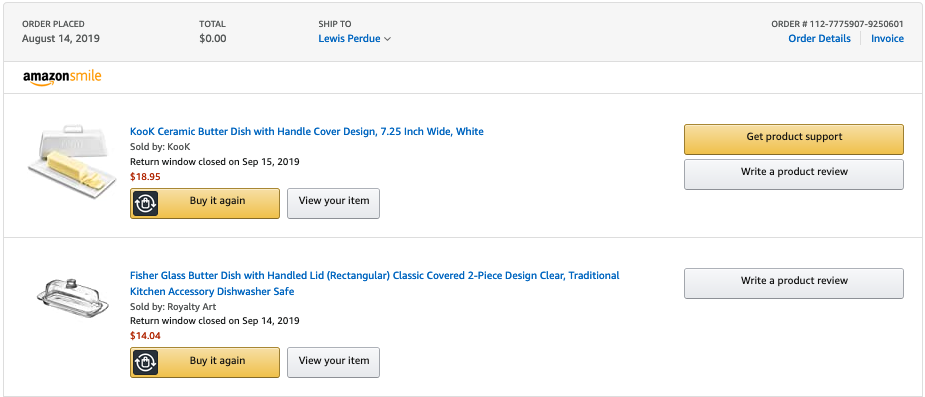This screenshot has height=397, width=925.
Task: Click Get product support button
Action: pos(794,139)
